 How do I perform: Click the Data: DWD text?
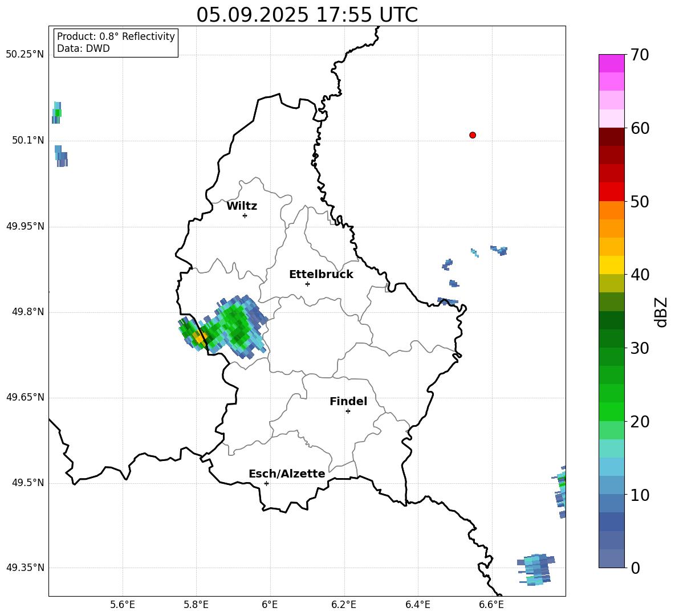point(83,48)
